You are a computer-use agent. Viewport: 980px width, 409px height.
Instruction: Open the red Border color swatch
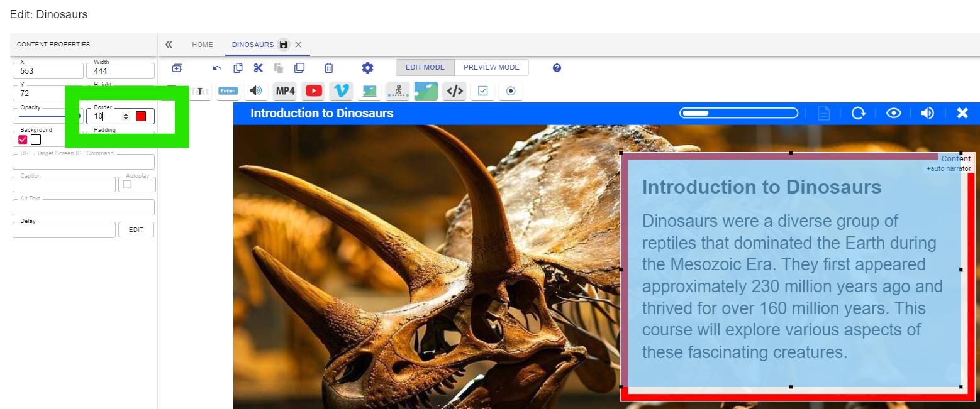point(141,116)
